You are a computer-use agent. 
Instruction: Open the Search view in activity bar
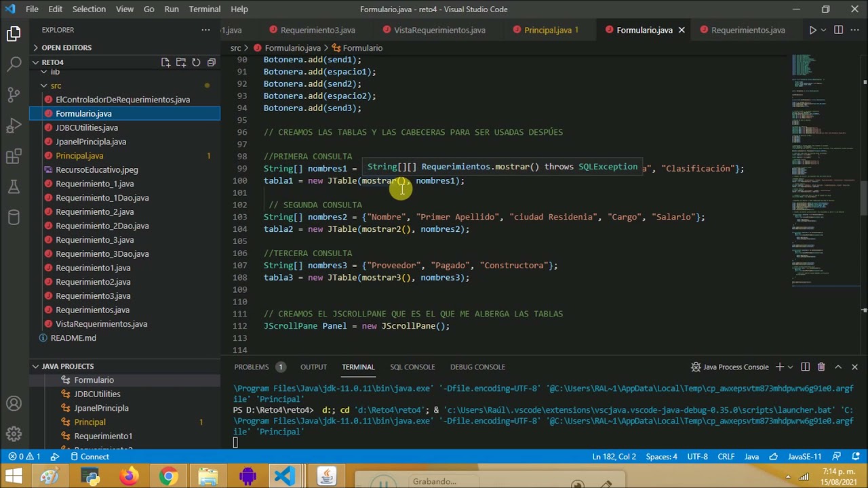(14, 64)
